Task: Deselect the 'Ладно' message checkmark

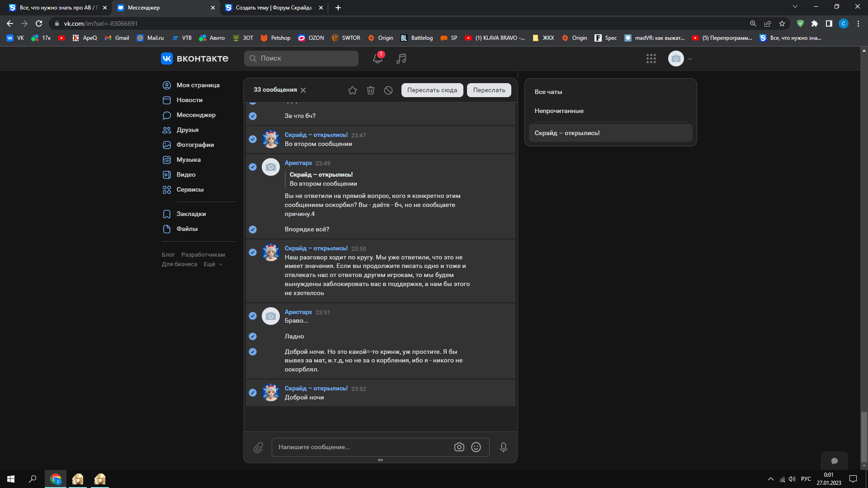Action: [253, 336]
